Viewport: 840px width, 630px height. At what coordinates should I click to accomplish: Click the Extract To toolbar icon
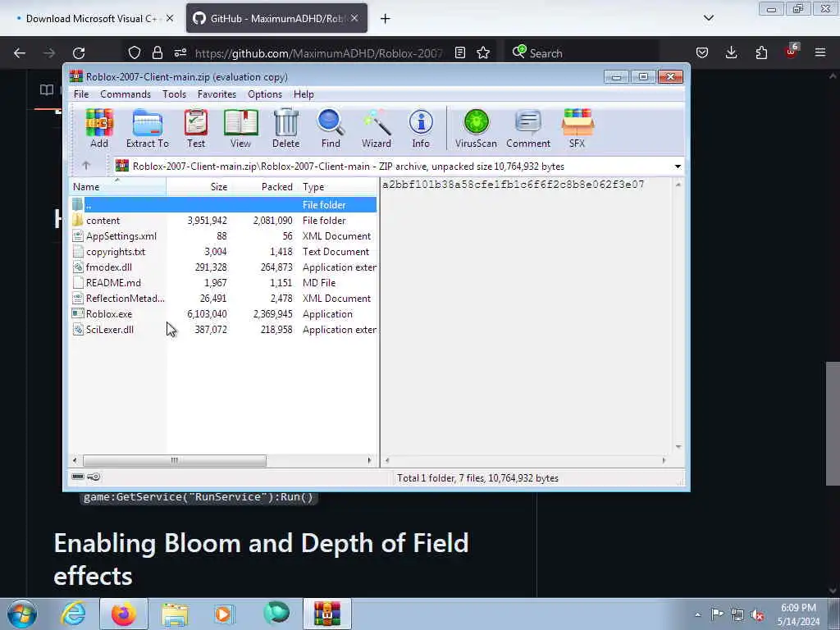pos(148,129)
